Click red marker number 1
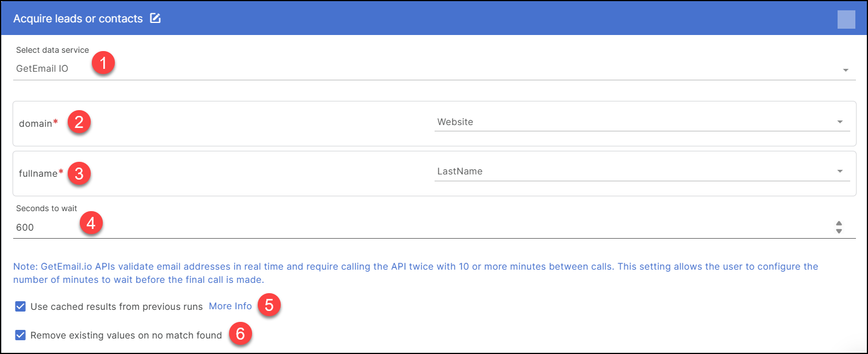The height and width of the screenshot is (354, 868). tap(103, 64)
